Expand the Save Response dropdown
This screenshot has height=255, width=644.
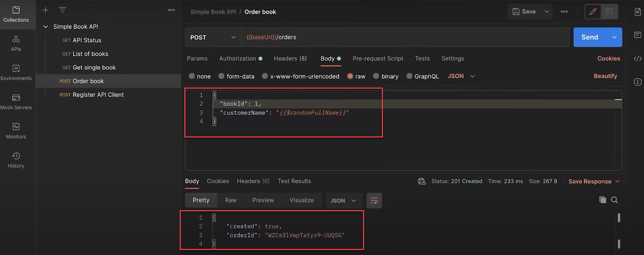(x=618, y=181)
